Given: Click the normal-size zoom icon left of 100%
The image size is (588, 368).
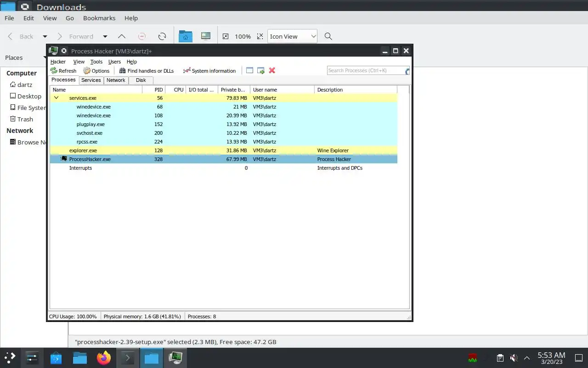Looking at the screenshot, I should click(x=226, y=36).
